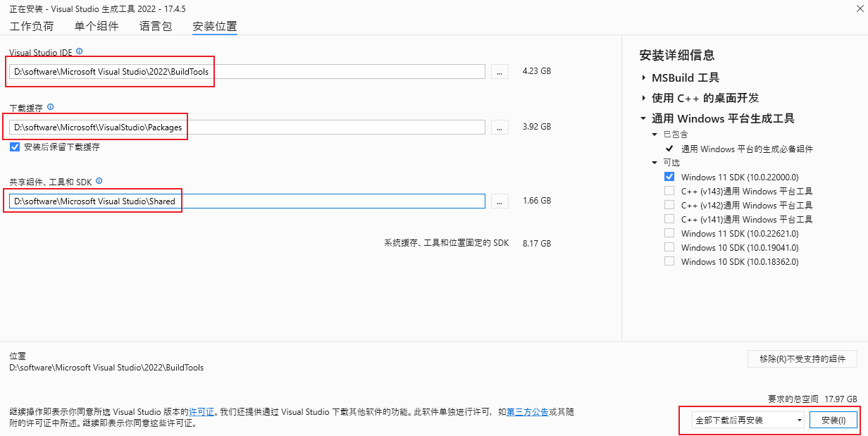Click 要求的总空间 17.97 GB text
The height and width of the screenshot is (436, 868).
pos(812,398)
